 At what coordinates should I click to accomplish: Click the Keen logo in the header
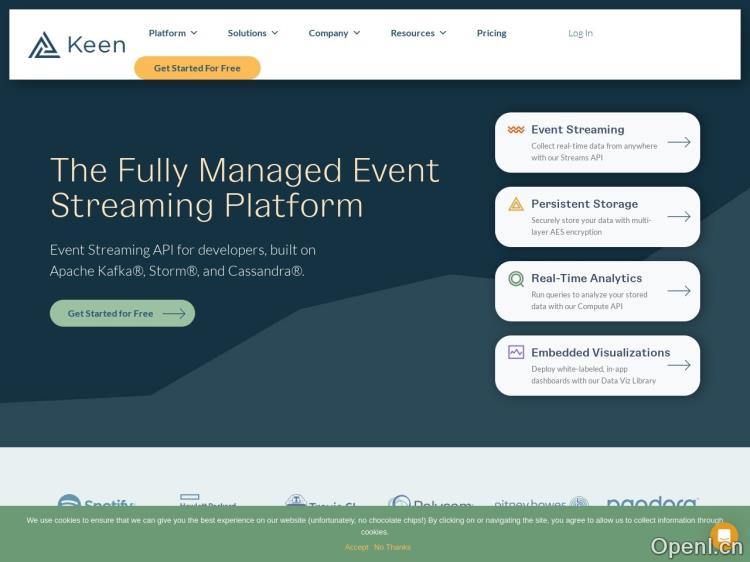(77, 45)
